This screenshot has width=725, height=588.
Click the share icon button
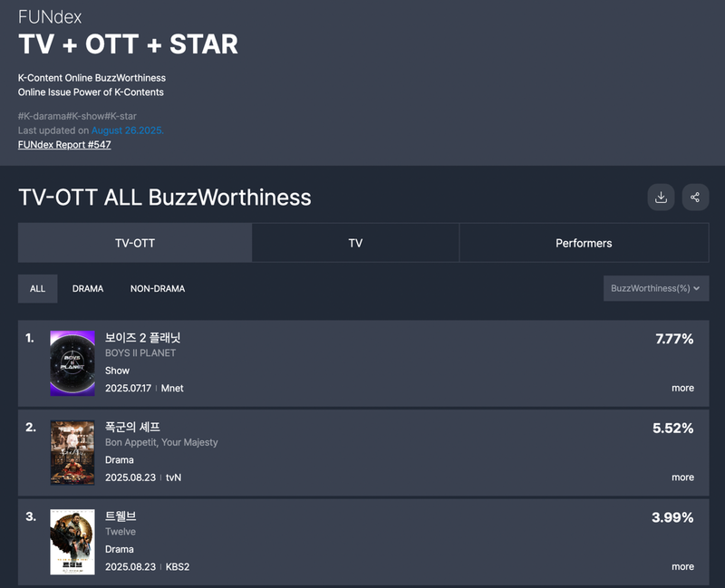695,198
